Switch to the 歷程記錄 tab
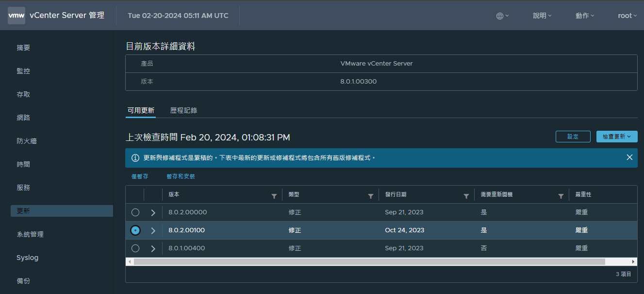The image size is (644, 294). click(183, 110)
